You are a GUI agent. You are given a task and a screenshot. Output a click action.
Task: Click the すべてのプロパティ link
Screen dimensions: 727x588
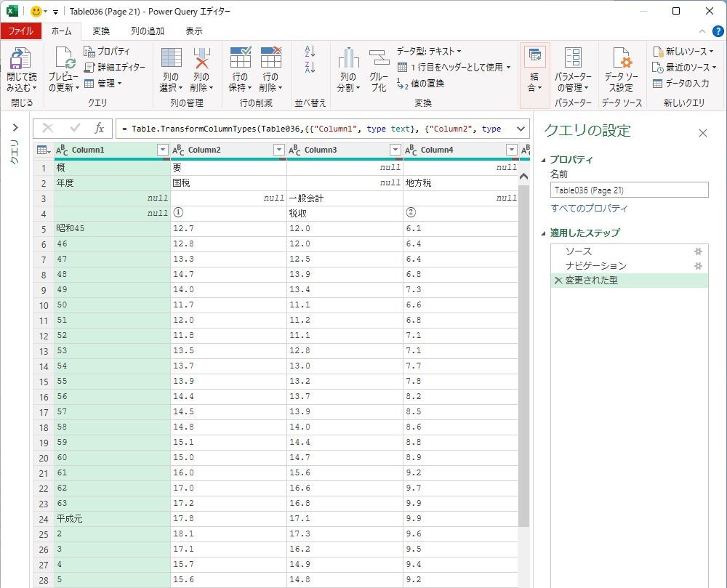click(x=589, y=209)
